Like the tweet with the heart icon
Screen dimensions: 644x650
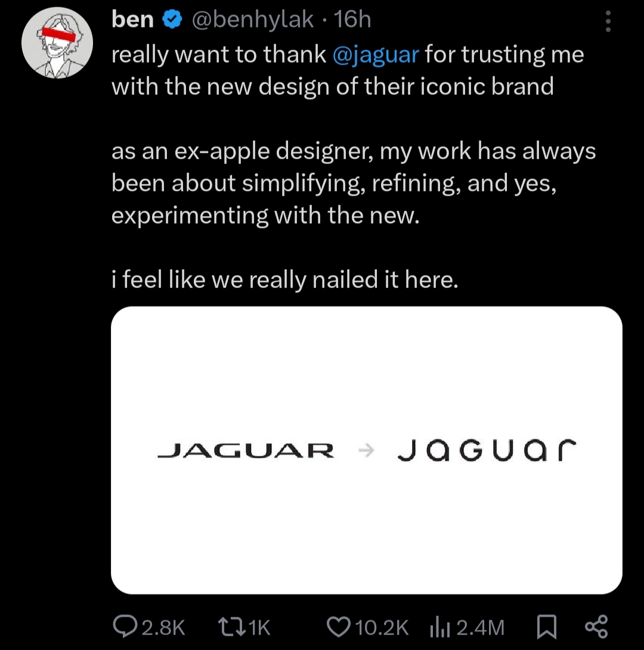tap(339, 626)
